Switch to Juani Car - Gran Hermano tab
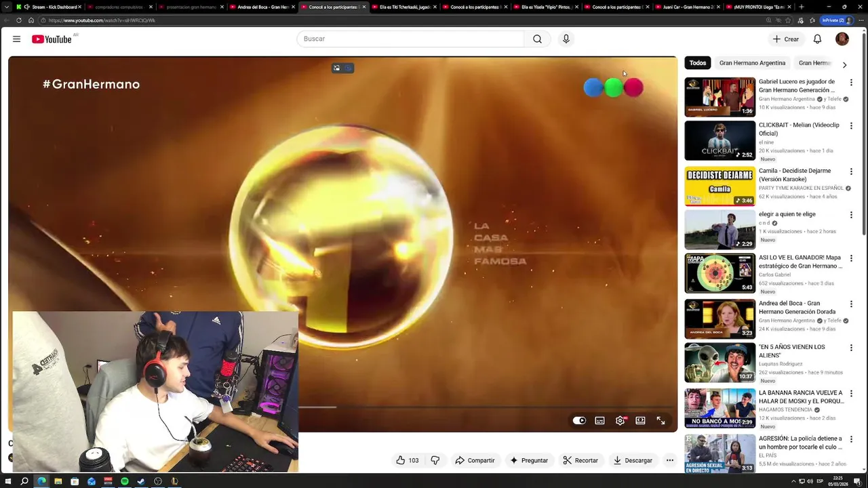Screen dimensions: 868x488 pyautogui.click(x=688, y=7)
